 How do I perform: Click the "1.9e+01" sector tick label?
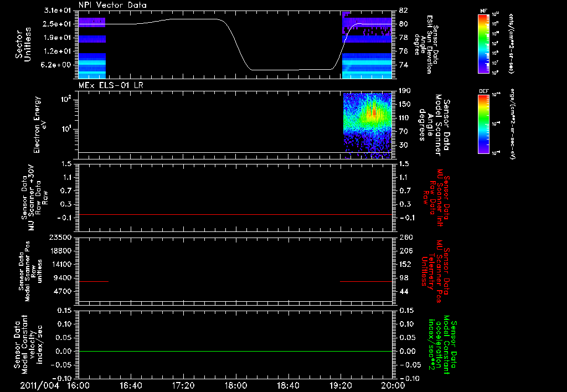(58, 38)
